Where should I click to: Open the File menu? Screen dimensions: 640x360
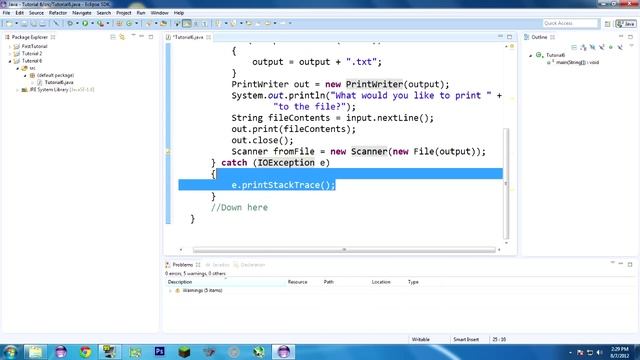(6, 13)
